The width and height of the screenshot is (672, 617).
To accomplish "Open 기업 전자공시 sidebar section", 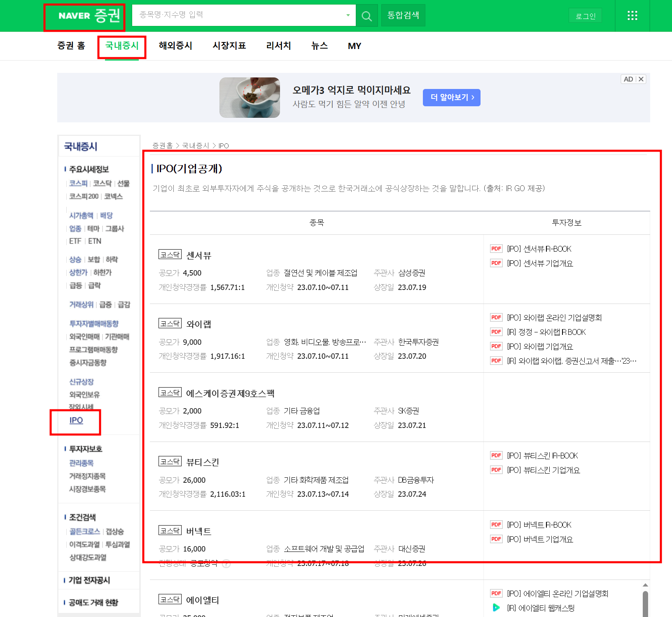I will [89, 580].
